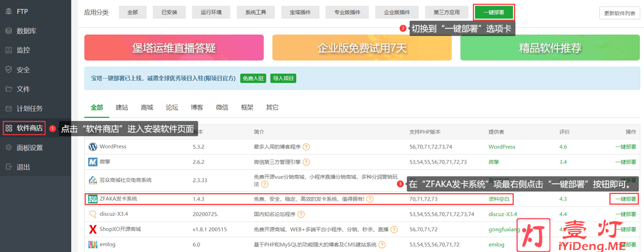Open 计划任务 in the sidebar
The width and height of the screenshot is (644, 252).
coord(29,109)
